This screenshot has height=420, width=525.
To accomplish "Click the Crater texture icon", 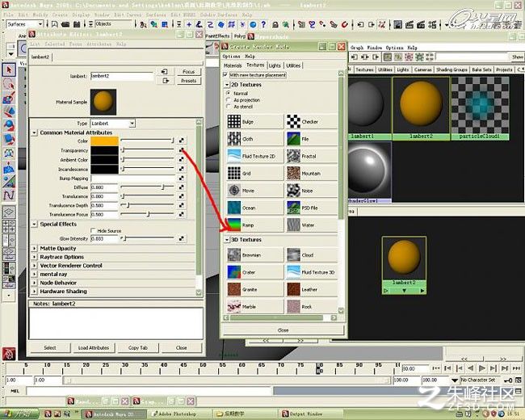I will (x=234, y=272).
